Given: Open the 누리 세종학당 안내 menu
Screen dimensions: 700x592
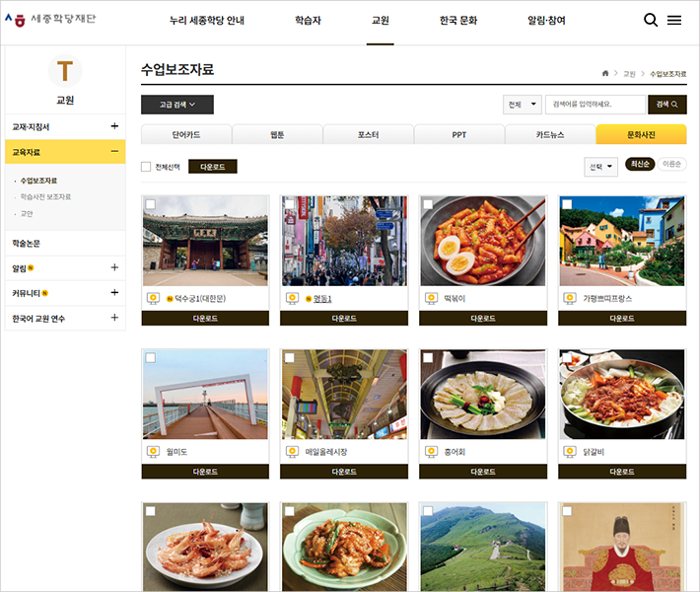Looking at the screenshot, I should pos(207,21).
